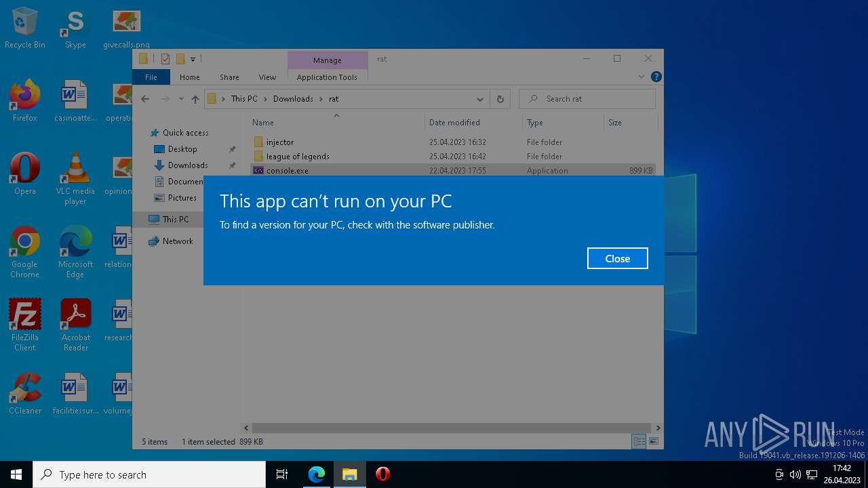Switch to View ribbon tab
The image size is (868, 488).
[x=267, y=77]
